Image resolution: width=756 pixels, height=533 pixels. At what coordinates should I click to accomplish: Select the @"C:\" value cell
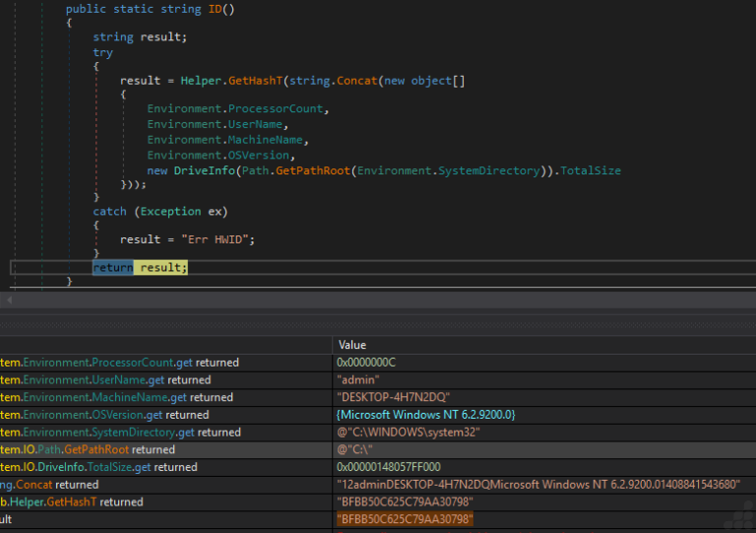pos(354,449)
